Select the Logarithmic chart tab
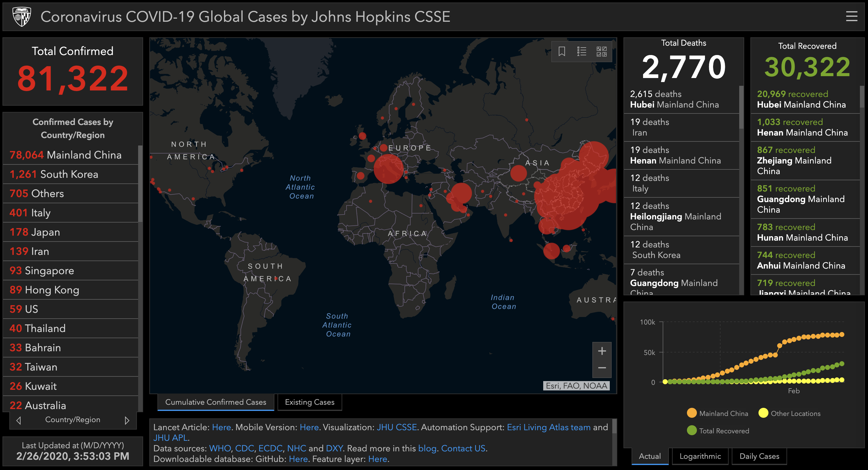The image size is (868, 470). [700, 456]
